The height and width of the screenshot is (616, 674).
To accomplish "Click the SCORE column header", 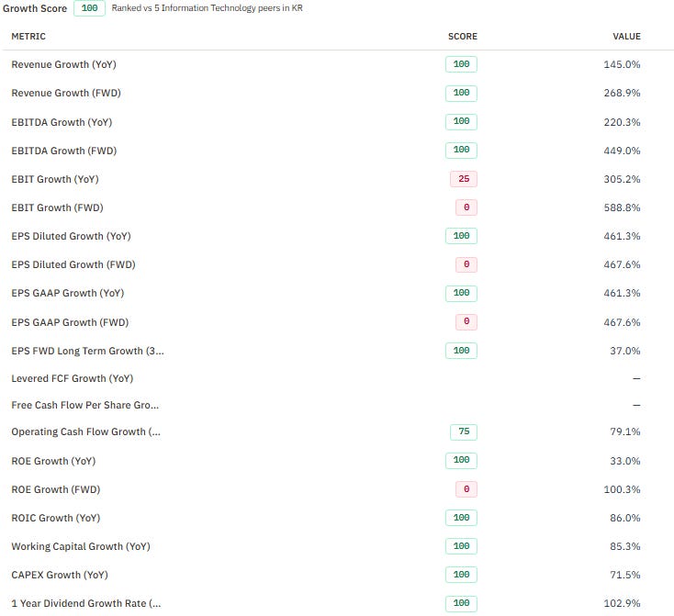I will (x=463, y=37).
